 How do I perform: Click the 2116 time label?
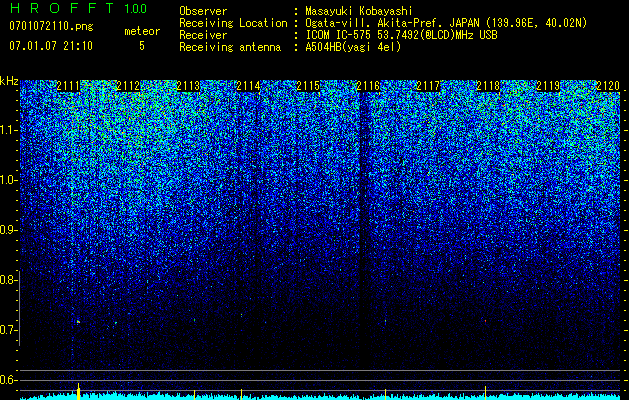click(368, 86)
